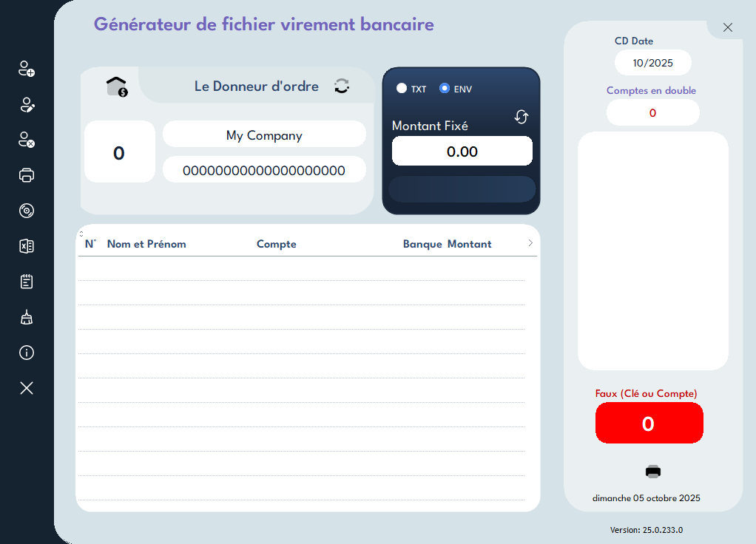Click the printer icon in the sidebar
The width and height of the screenshot is (756, 544).
click(27, 175)
